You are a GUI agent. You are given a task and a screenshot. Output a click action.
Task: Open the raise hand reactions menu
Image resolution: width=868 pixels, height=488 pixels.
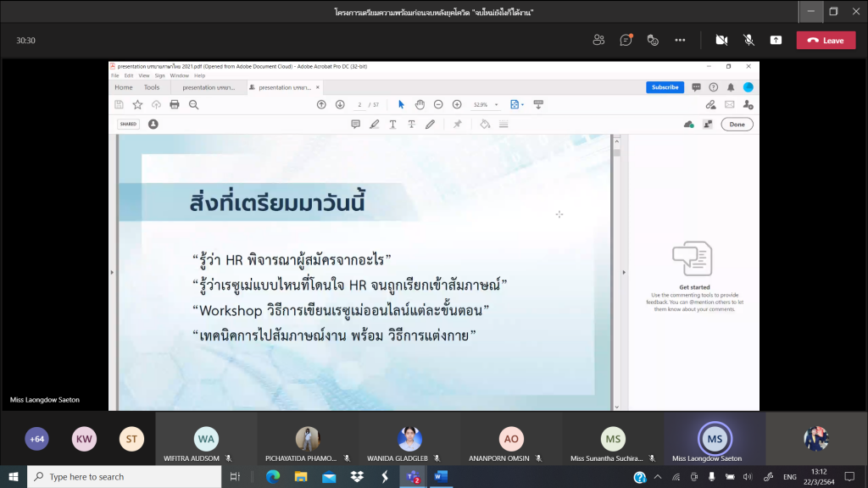click(653, 40)
